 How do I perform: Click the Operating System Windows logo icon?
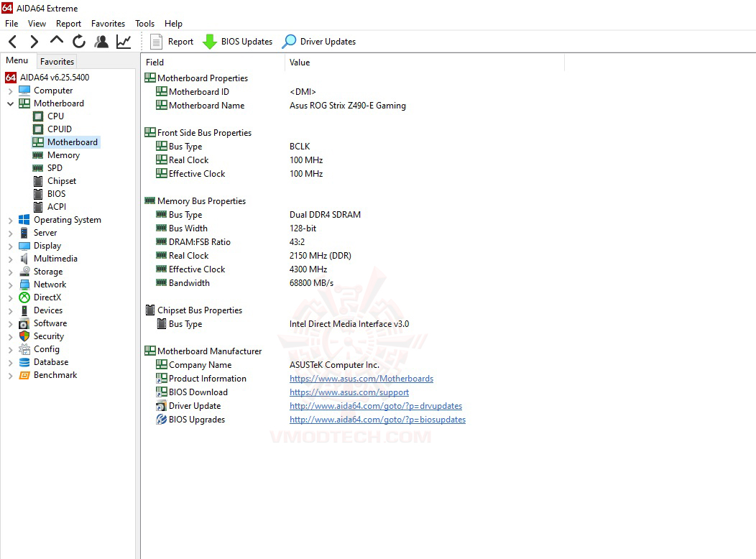coord(24,220)
